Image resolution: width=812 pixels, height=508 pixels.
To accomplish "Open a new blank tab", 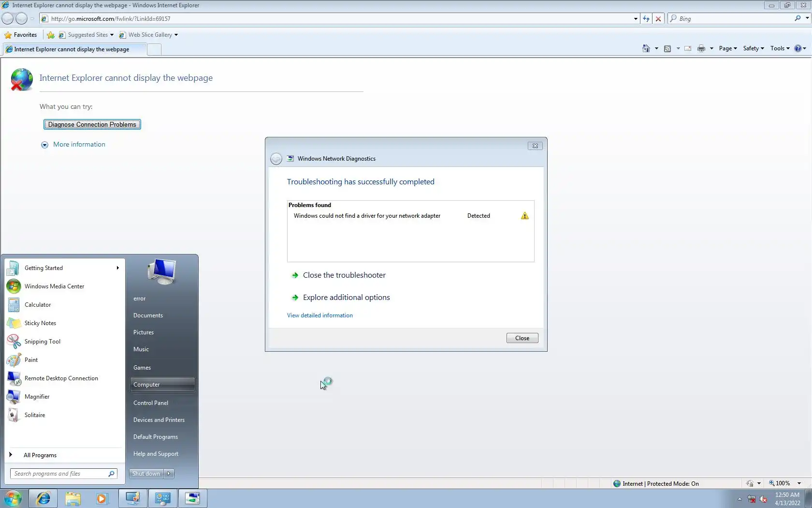I will click(154, 49).
